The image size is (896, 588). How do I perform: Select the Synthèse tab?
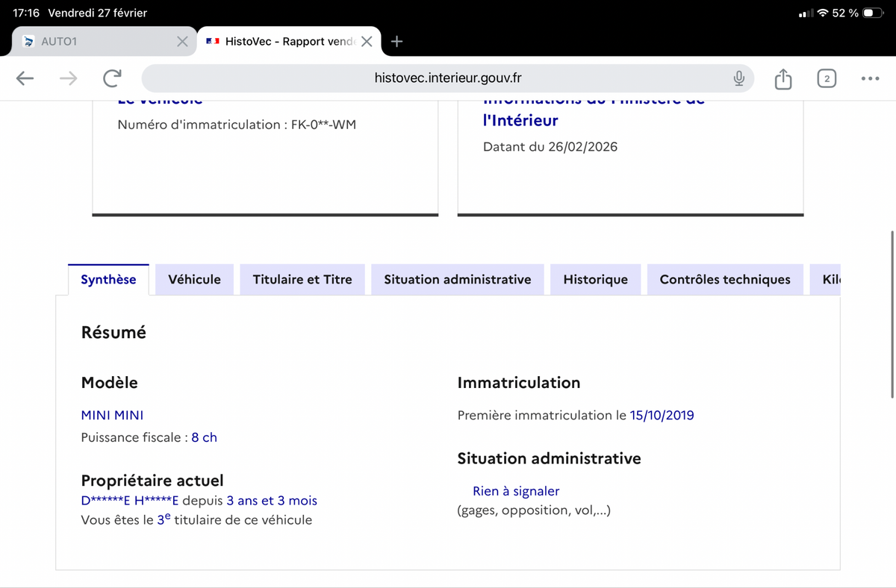click(108, 280)
